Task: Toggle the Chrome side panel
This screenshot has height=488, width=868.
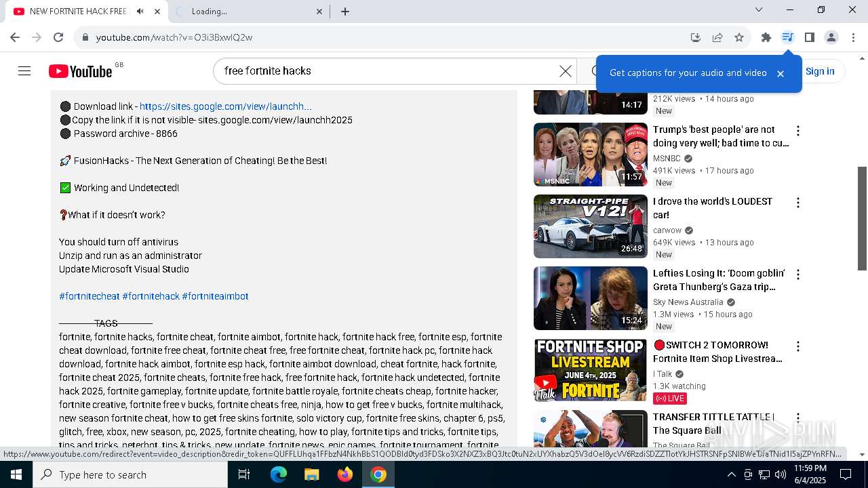Action: pos(809,37)
